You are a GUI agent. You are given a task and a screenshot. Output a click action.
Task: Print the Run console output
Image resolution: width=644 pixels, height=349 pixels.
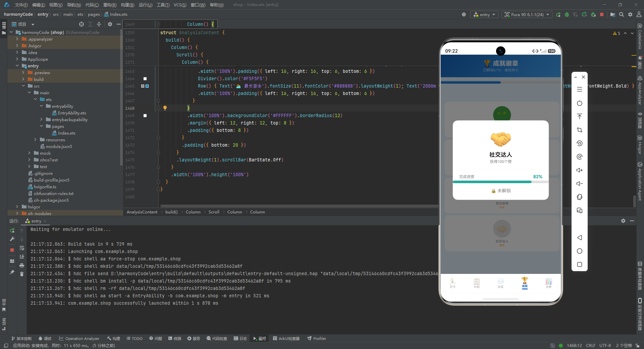pos(22,265)
